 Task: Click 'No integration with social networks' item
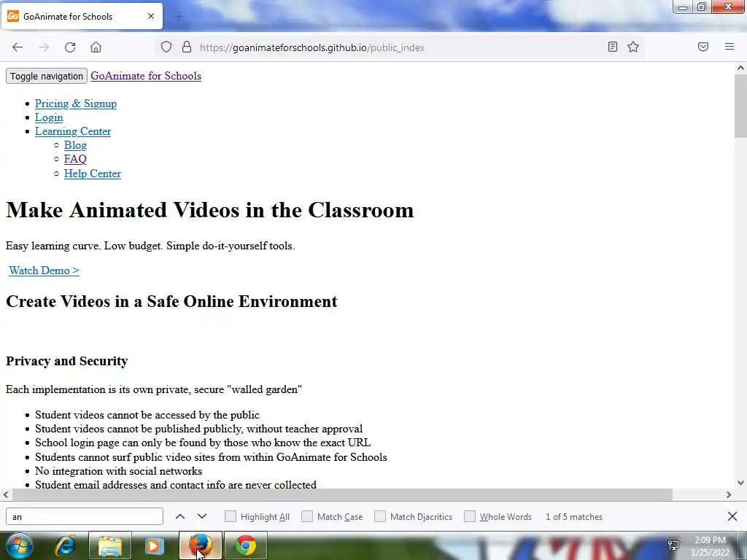coord(119,471)
